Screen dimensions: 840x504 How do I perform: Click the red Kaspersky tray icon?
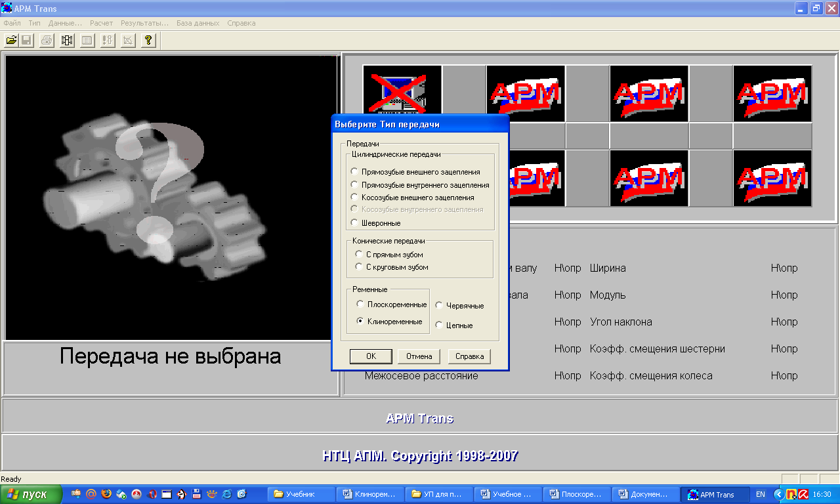pyautogui.click(x=803, y=494)
